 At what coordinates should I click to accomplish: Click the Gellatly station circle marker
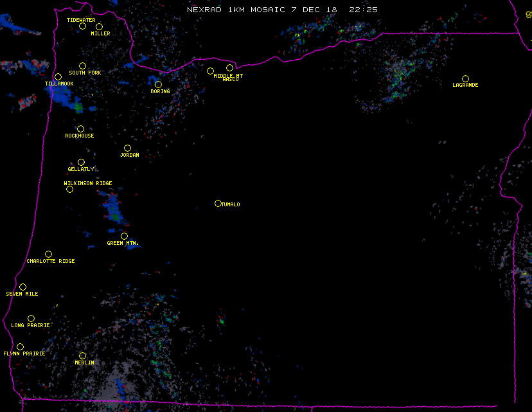[81, 162]
